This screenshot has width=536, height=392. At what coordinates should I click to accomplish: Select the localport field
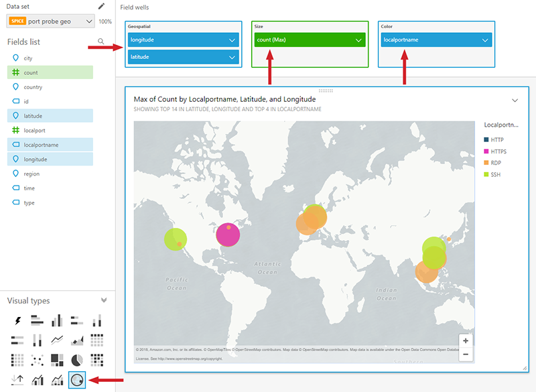(x=50, y=131)
